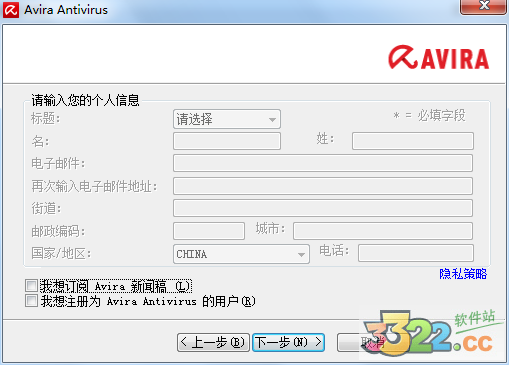509x365 pixels.
Task: Click the 下一步(N) next button
Action: (x=289, y=342)
